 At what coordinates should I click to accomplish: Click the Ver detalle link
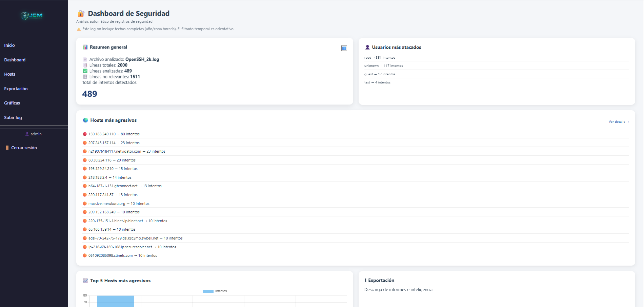tap(618, 121)
